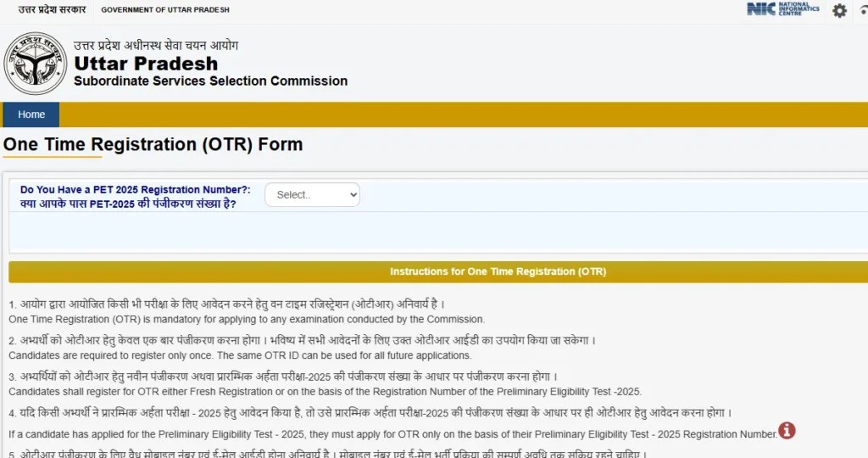Click the 'Uttar Pradesh' bold title

[146, 64]
